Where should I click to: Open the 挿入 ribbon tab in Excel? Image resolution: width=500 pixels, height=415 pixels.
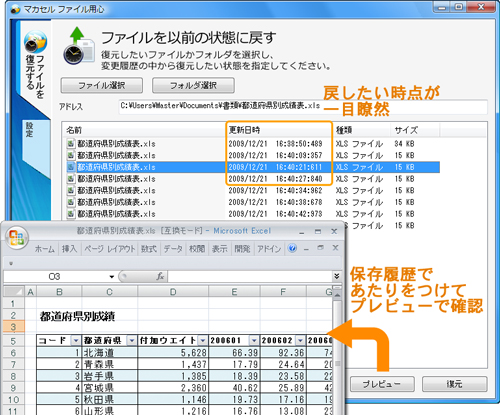click(69, 249)
